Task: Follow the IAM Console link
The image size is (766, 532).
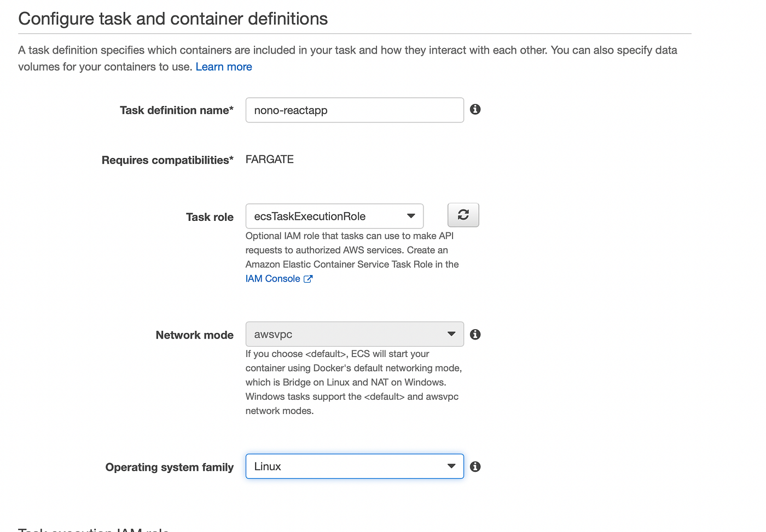Action: tap(272, 279)
